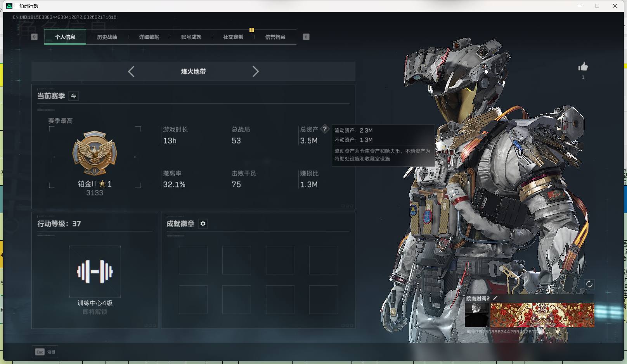Click the 即将解锁 text
This screenshot has height=364, width=627.
[95, 312]
